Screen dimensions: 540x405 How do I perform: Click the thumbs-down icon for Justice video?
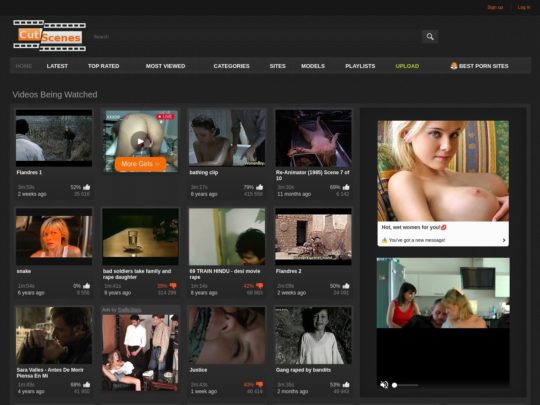click(259, 385)
